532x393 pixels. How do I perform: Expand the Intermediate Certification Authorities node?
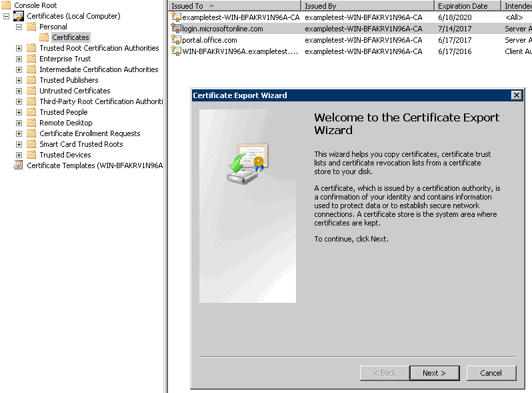point(19,69)
